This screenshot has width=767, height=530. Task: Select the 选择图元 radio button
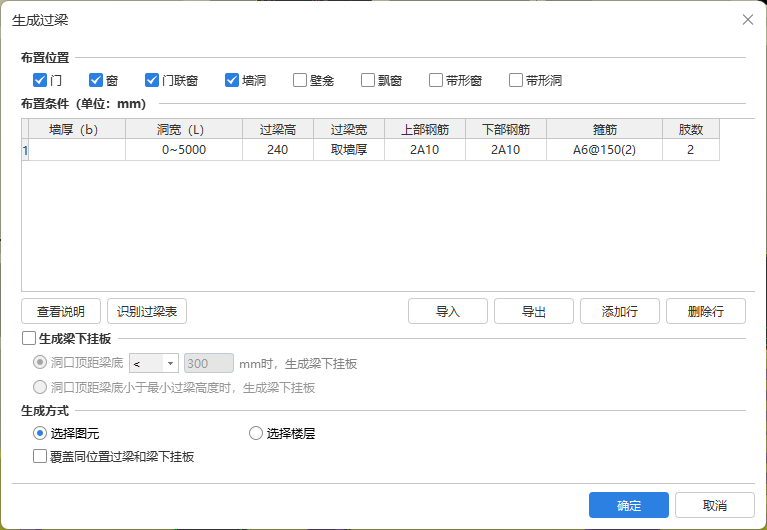[x=40, y=433]
